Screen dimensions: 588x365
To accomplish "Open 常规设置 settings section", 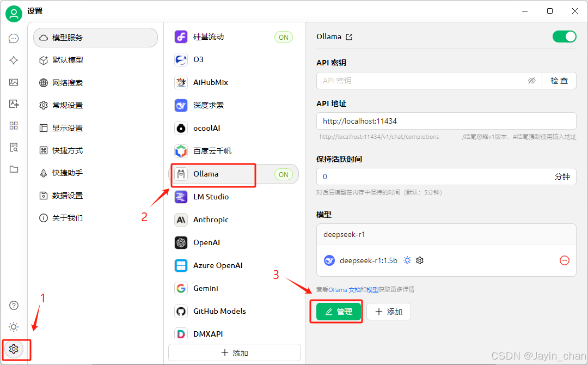I will pos(95,105).
